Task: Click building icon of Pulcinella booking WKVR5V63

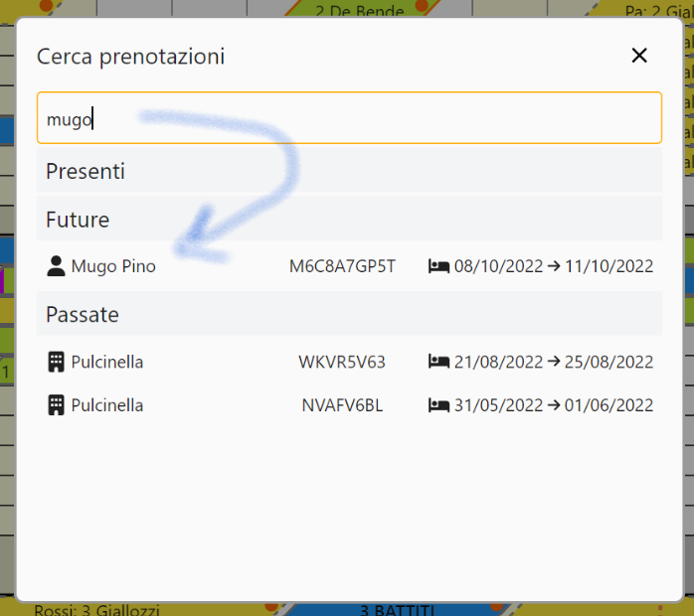Action: pos(56,362)
